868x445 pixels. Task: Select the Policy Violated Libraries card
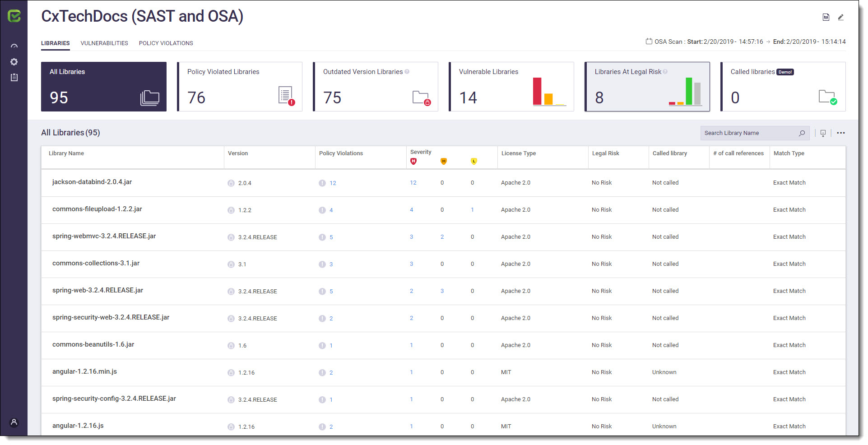[x=240, y=87]
